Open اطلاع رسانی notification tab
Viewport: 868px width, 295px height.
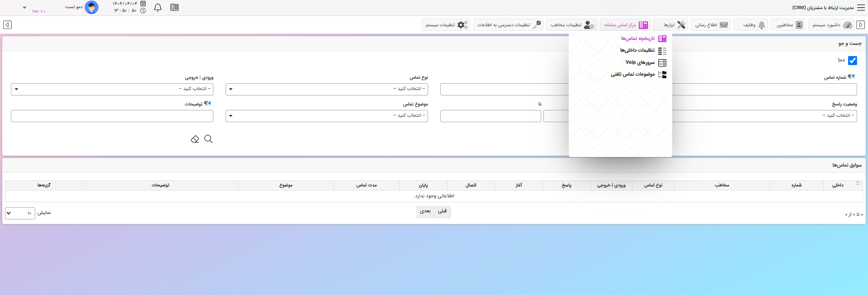click(711, 25)
